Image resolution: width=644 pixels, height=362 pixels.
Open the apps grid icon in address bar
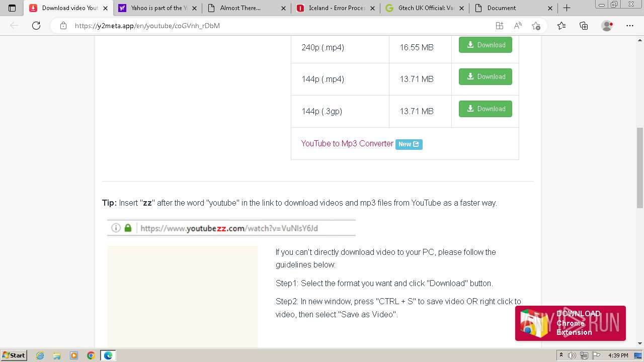pyautogui.click(x=499, y=26)
